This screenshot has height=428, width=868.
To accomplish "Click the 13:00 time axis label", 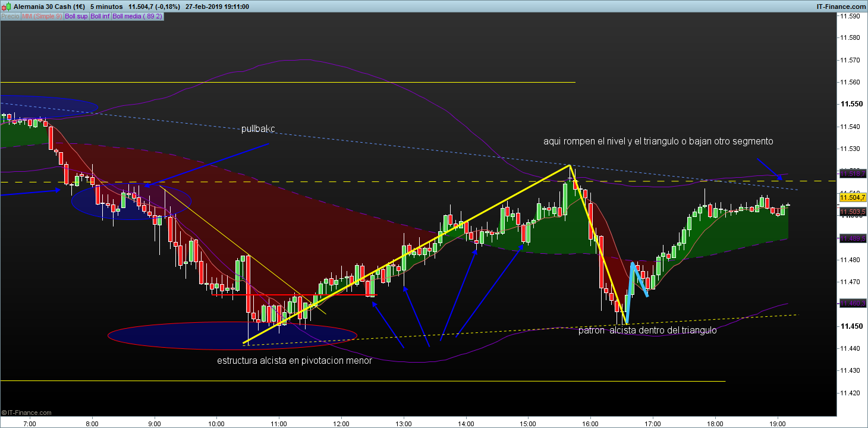I will 404,424.
